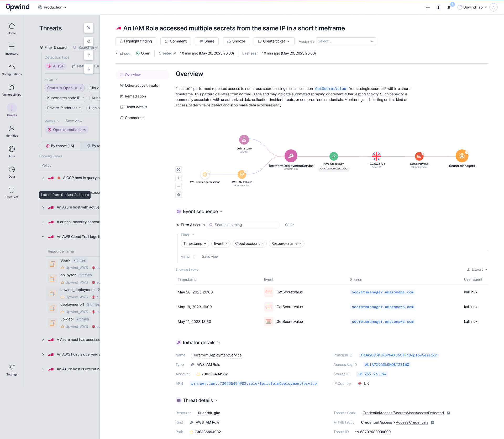This screenshot has height=439, width=504.
Task: Recenter the graph view
Action: [x=178, y=195]
